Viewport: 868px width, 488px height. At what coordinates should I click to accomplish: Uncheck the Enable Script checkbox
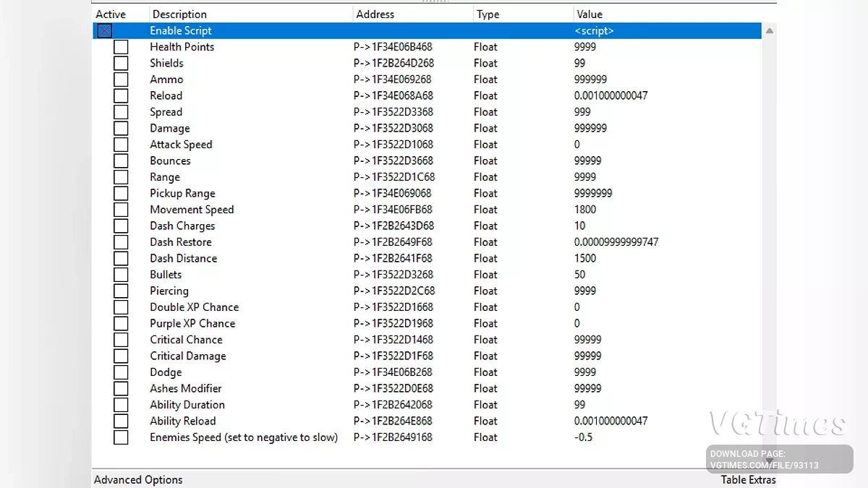coord(105,31)
